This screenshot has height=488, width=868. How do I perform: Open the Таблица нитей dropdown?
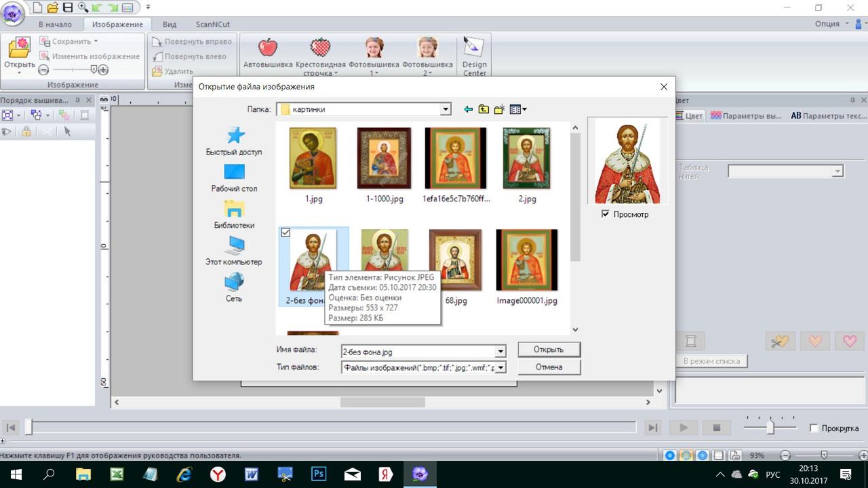(837, 171)
